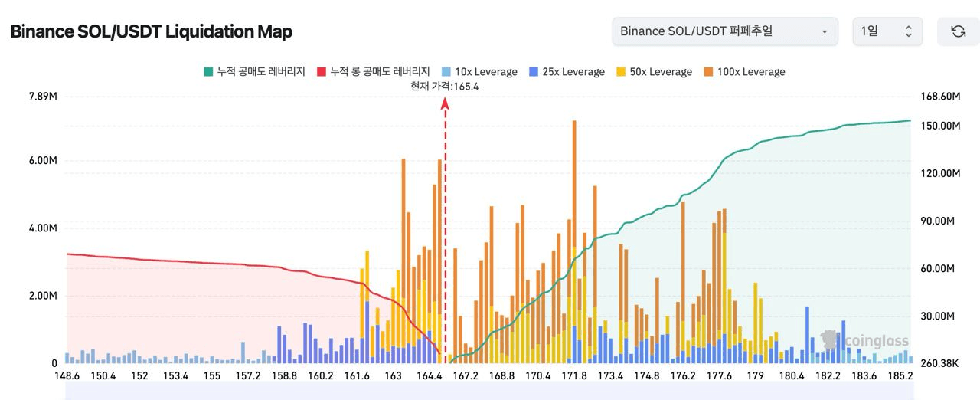This screenshot has width=980, height=400.
Task: Click the light blue 10x Leverage swatch
Action: 446,71
